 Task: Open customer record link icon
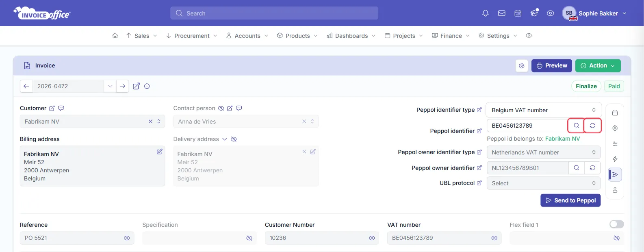pyautogui.click(x=52, y=109)
